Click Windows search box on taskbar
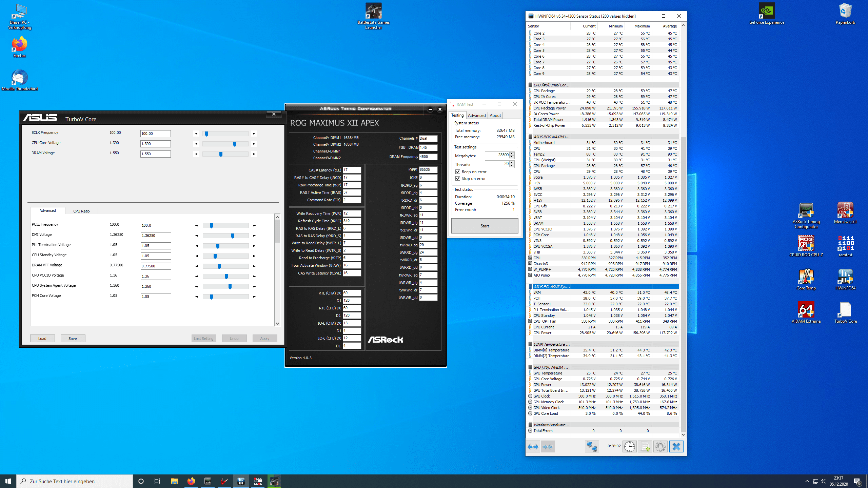868x488 pixels. [75, 481]
